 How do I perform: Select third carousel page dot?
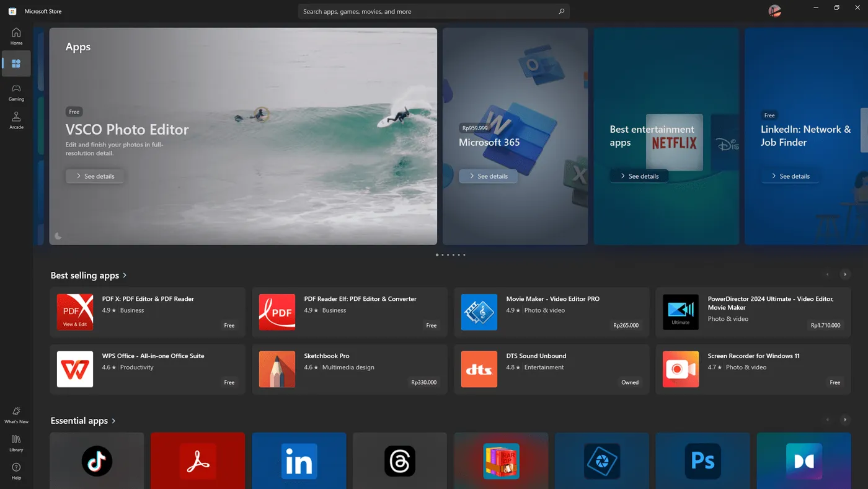tap(448, 255)
